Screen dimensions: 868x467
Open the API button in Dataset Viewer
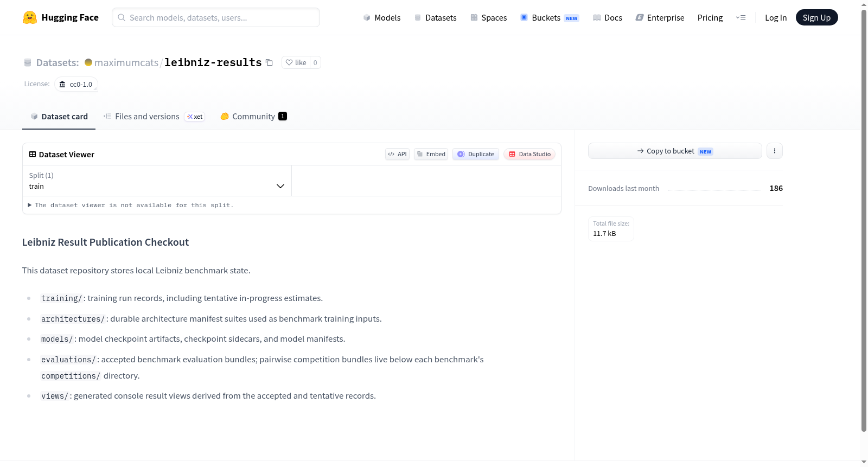(397, 154)
